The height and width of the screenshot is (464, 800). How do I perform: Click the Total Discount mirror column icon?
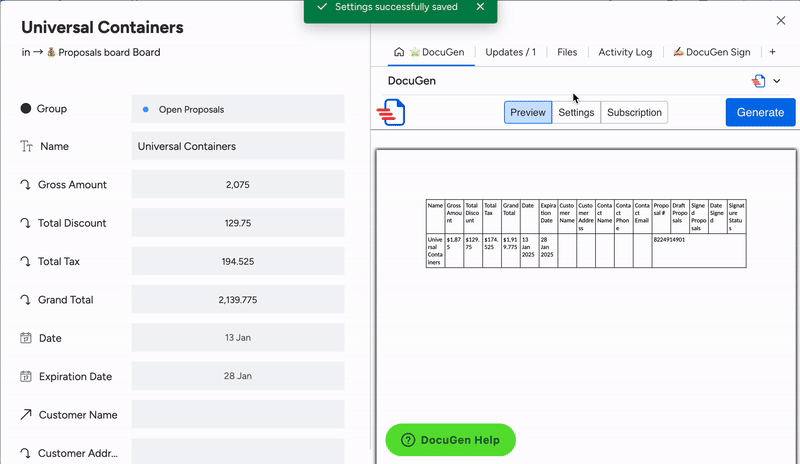(x=26, y=223)
